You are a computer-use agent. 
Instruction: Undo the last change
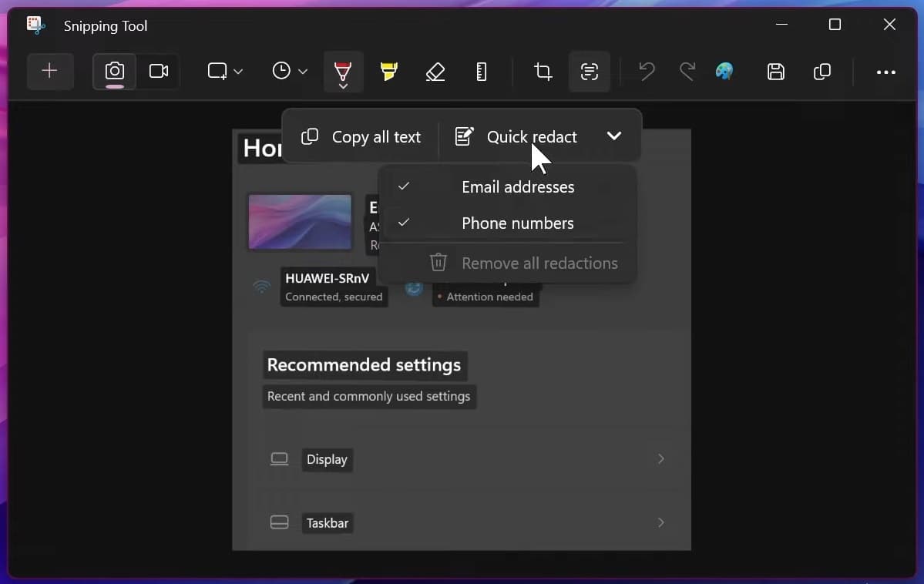[x=646, y=71]
